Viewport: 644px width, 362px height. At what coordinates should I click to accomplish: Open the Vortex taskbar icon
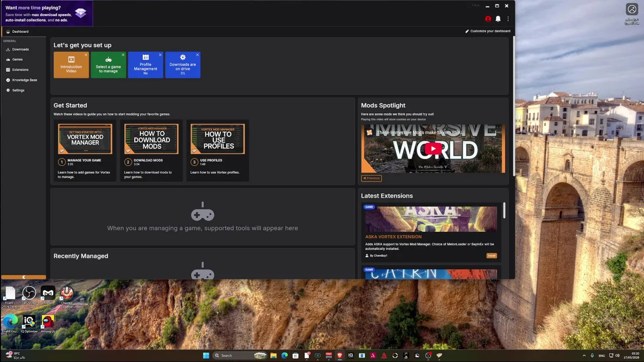(439, 355)
